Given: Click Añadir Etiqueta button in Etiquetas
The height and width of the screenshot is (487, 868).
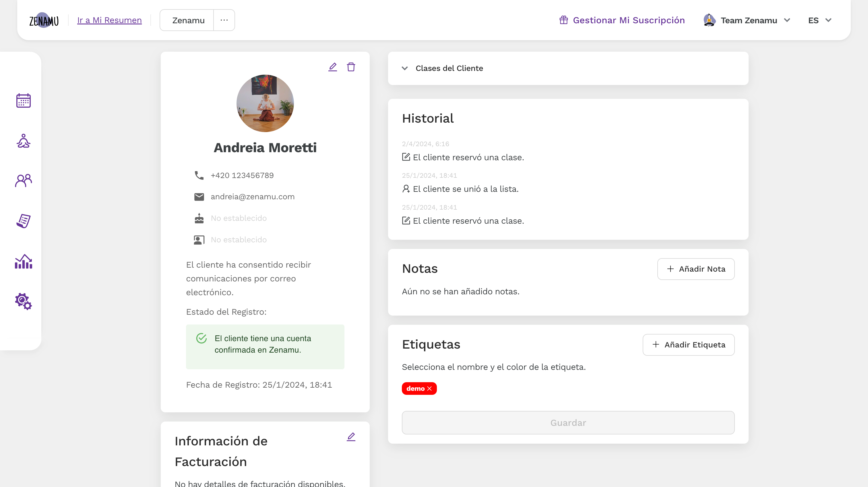Looking at the screenshot, I should coord(689,345).
